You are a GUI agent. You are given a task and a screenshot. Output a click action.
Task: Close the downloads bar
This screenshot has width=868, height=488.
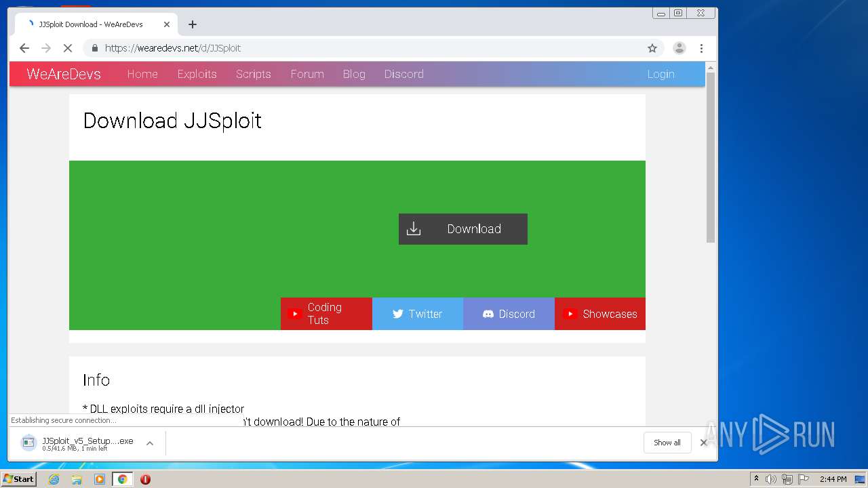point(703,443)
